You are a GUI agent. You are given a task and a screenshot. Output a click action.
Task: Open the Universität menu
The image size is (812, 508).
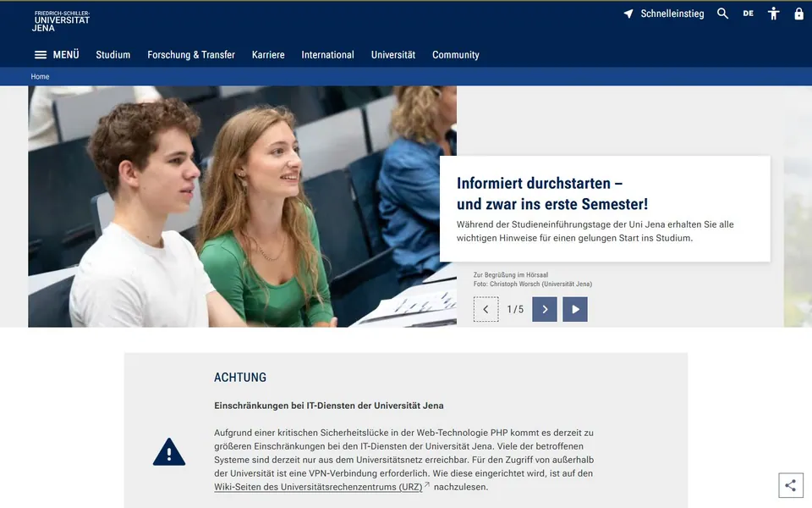(393, 55)
